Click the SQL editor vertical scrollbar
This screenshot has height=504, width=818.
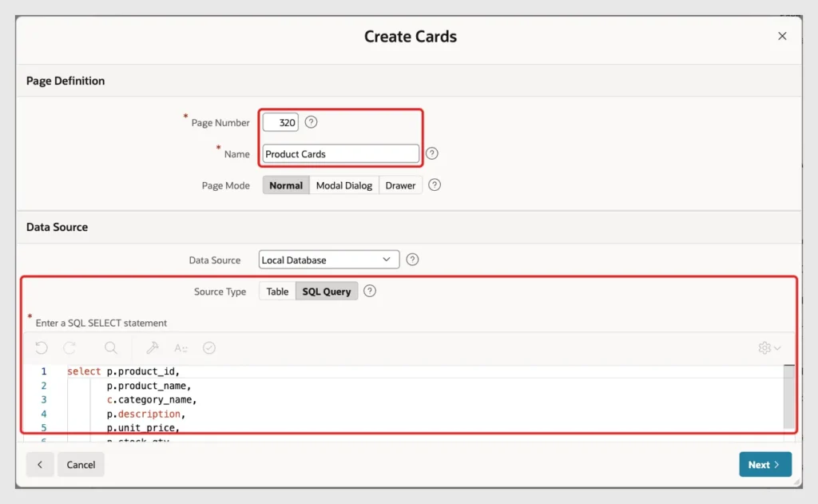tap(788, 396)
